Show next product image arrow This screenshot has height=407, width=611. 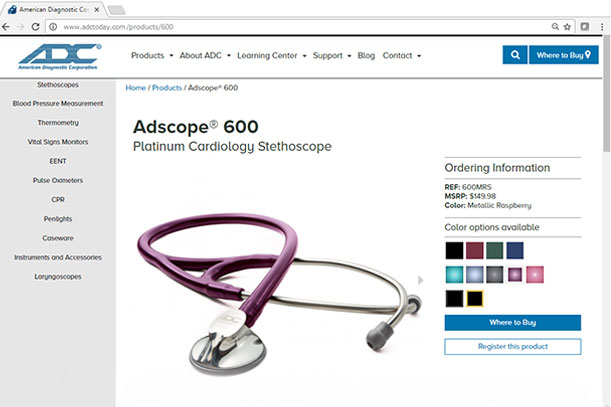click(420, 280)
